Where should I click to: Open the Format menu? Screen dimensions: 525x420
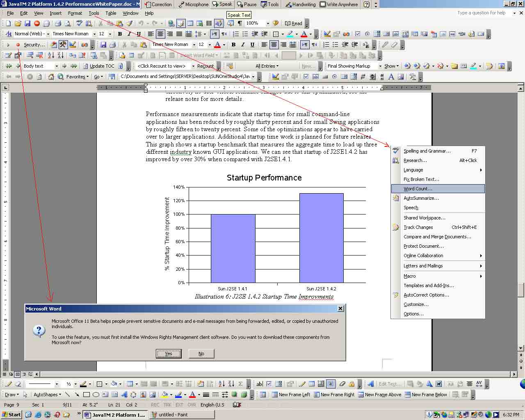point(75,13)
